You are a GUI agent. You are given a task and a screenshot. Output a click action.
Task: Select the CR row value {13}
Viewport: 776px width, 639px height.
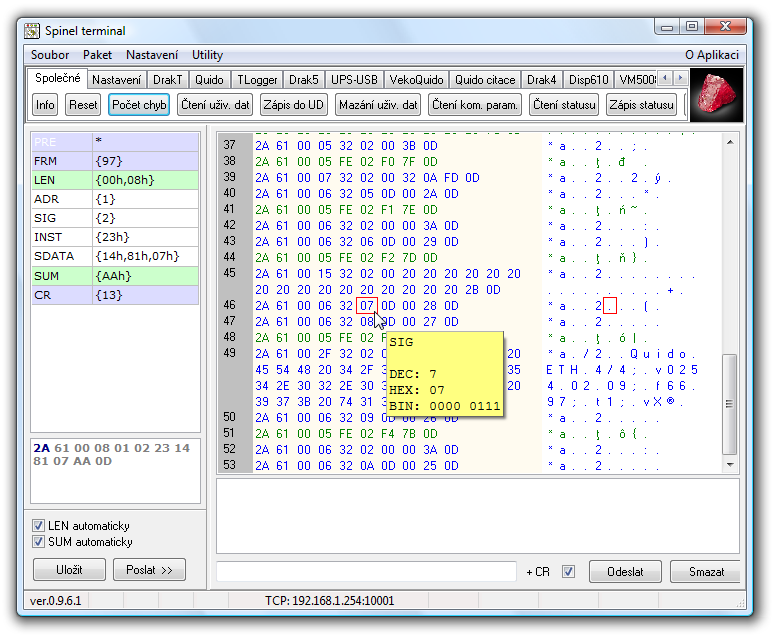click(x=146, y=295)
